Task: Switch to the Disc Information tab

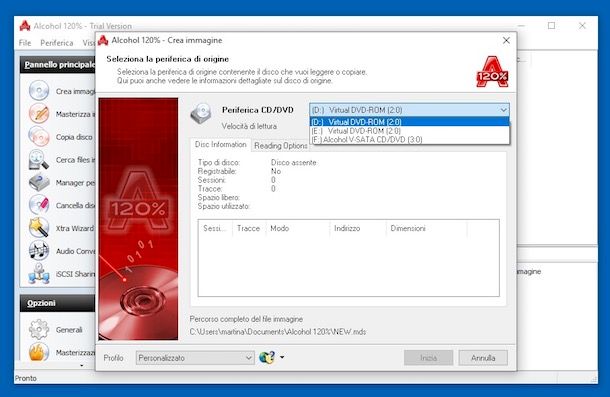Action: point(221,144)
